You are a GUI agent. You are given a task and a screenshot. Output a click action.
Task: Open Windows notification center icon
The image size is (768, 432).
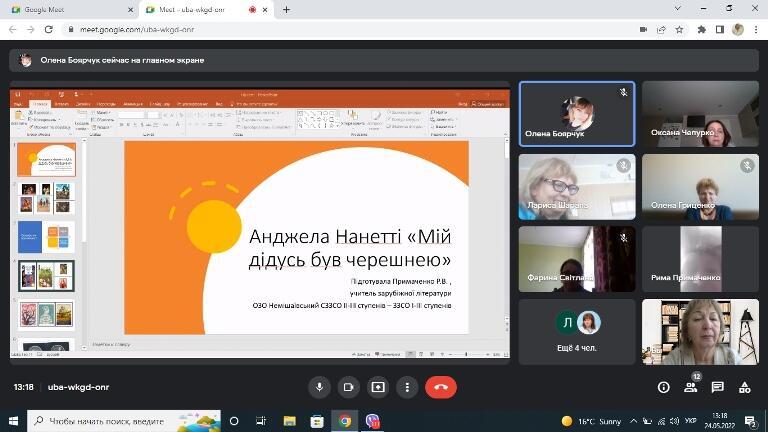[750, 421]
